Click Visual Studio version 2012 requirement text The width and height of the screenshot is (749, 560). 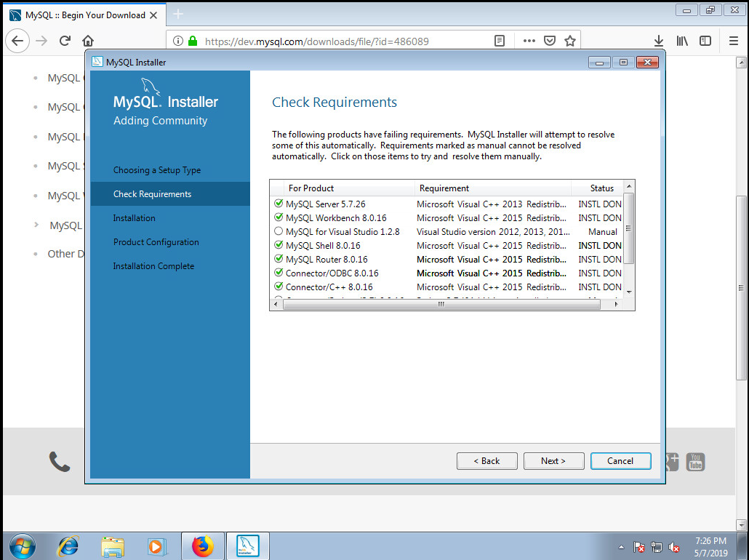[493, 232]
